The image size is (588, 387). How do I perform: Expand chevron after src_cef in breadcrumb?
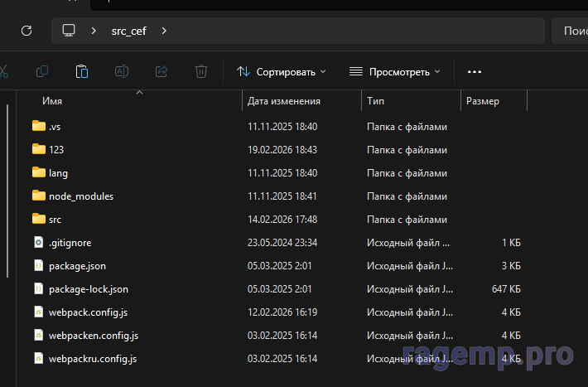(x=164, y=31)
